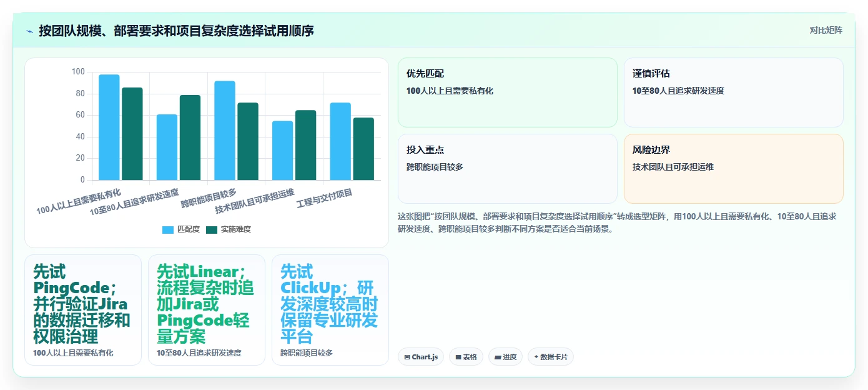Select the 实施难度 bar for 10至80人且追求研发速度
This screenshot has width=868, height=390.
pos(190,137)
